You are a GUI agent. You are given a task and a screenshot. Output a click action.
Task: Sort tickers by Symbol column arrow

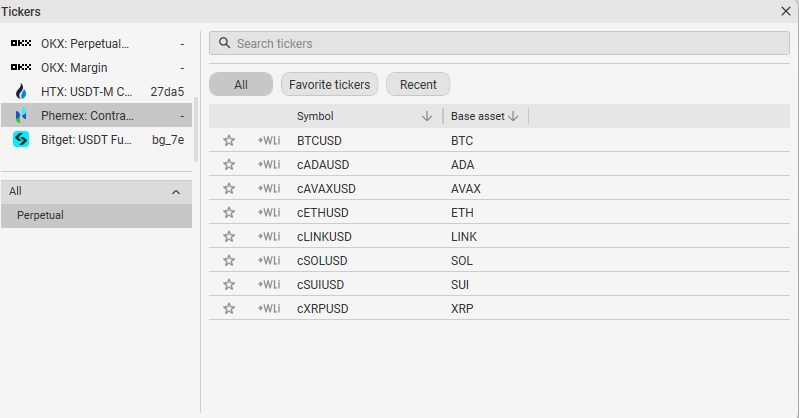click(427, 116)
